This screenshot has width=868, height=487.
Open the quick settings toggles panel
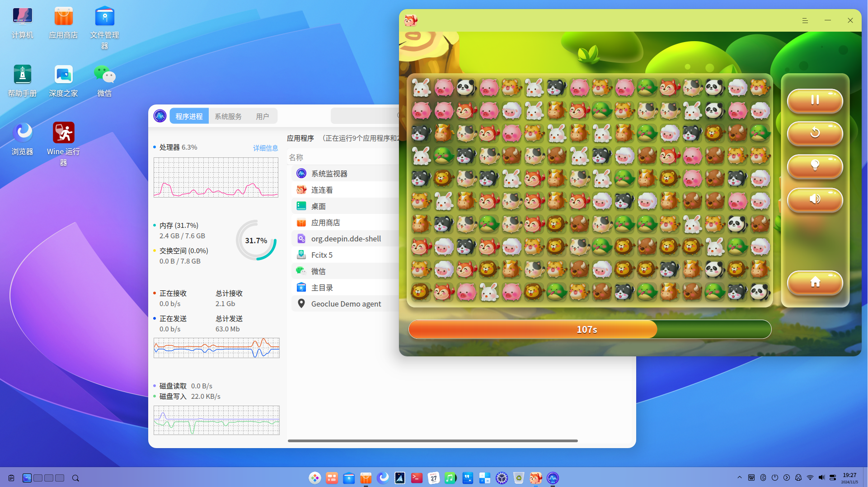pos(833,478)
